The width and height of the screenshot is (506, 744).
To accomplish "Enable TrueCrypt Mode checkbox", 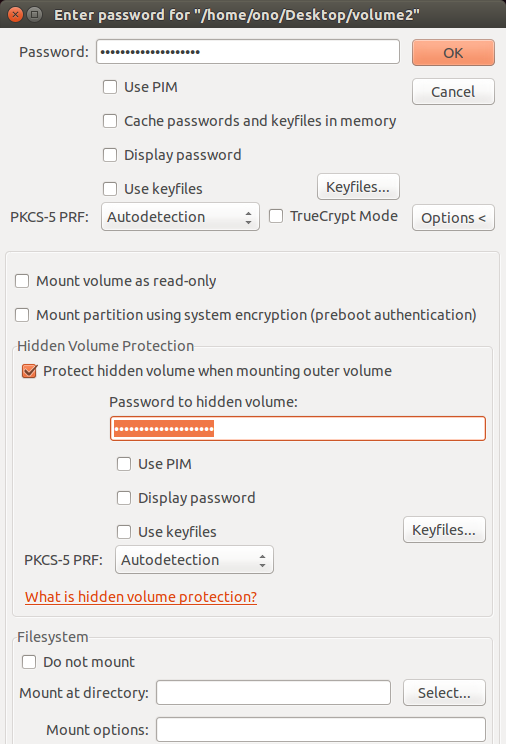I will [x=276, y=216].
